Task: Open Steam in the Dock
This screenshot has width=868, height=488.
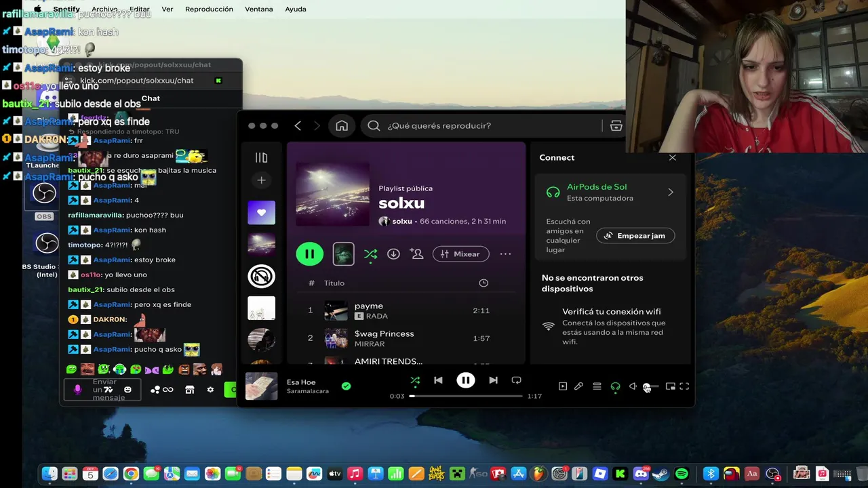Action: point(661,474)
